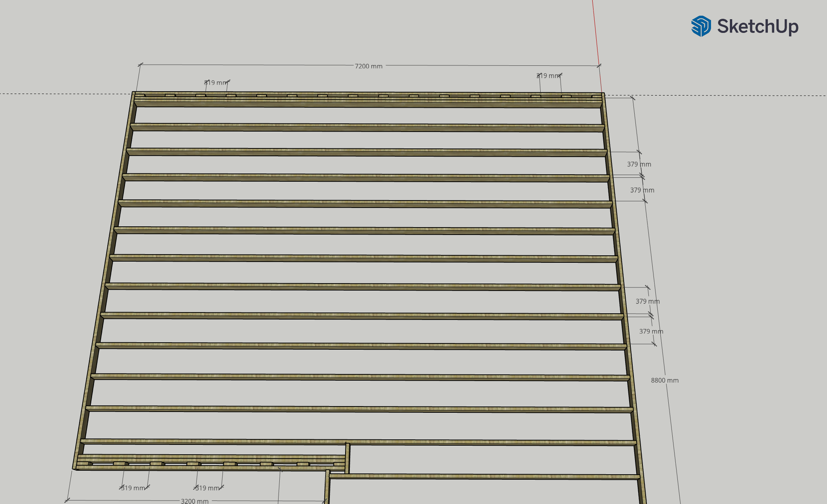Click the 7200 mm dimension label
The height and width of the screenshot is (504, 827).
click(369, 66)
